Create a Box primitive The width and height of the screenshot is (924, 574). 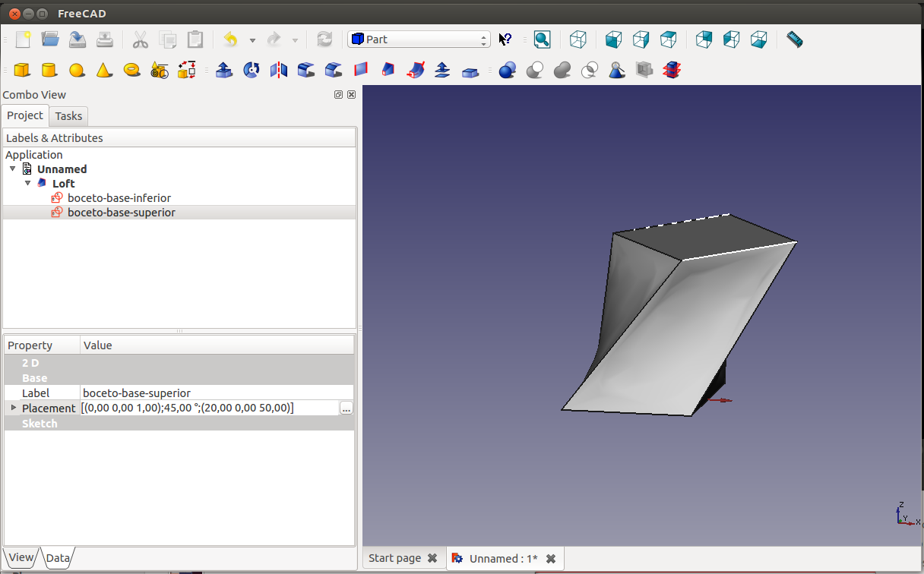click(x=22, y=71)
